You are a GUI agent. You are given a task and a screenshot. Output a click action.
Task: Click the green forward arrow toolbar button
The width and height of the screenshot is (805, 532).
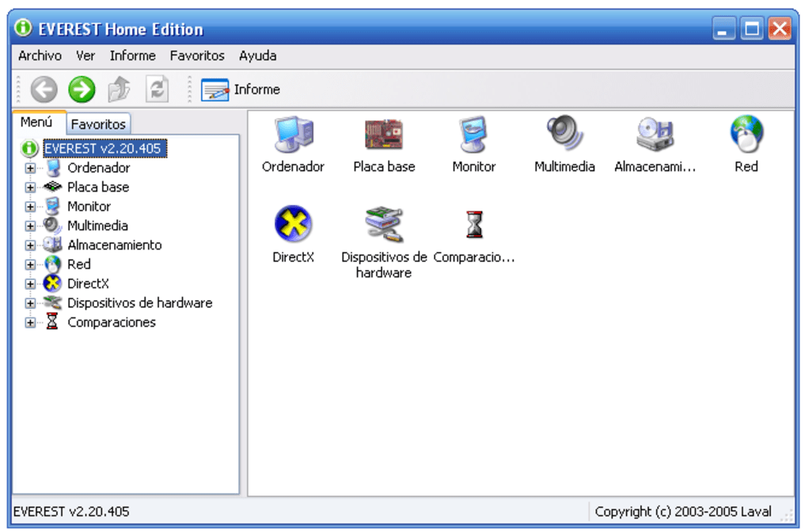[x=82, y=89]
